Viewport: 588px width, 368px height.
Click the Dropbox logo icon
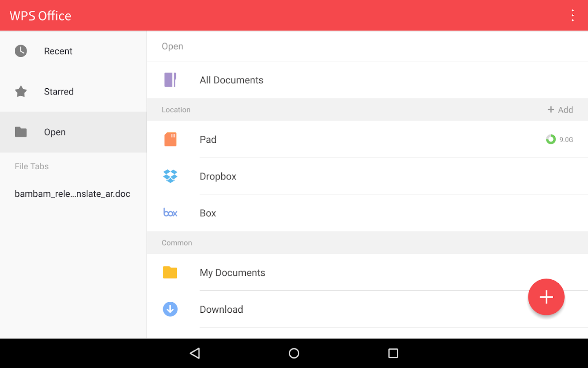click(170, 176)
